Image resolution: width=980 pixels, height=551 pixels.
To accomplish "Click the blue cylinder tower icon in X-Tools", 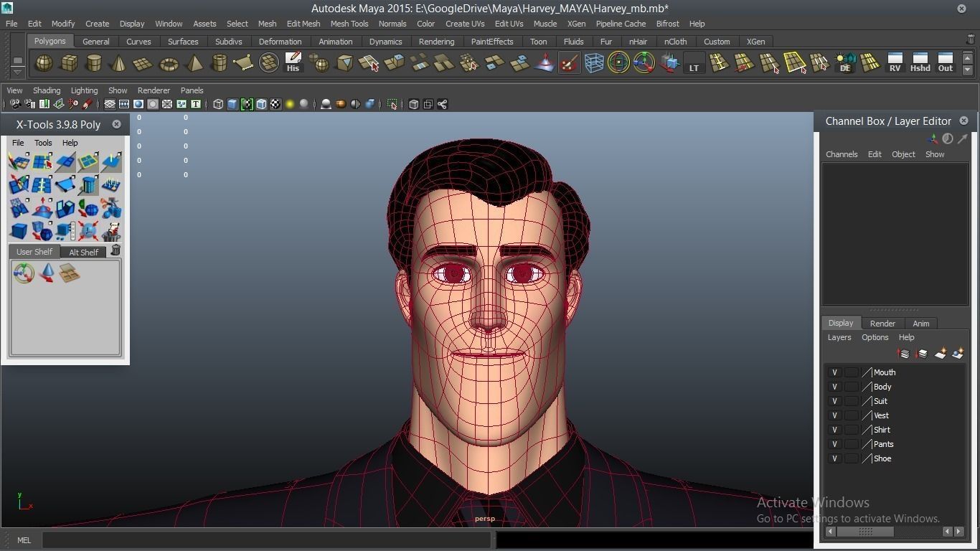I will [x=88, y=185].
